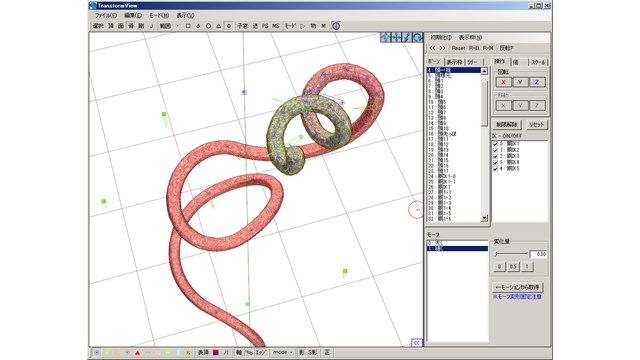Open the 表示枠(N) menu in side panel

[470, 37]
